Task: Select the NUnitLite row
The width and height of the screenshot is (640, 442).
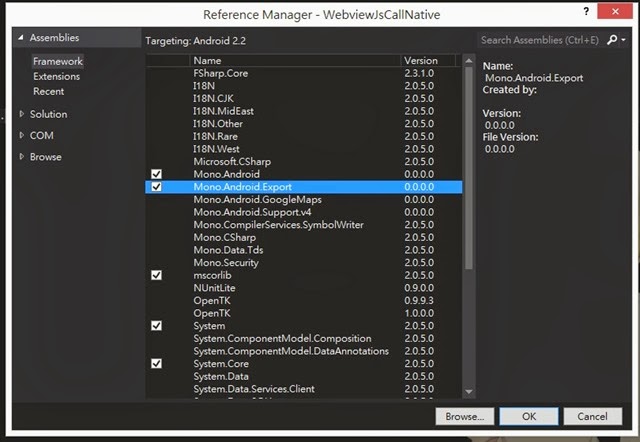Action: [x=304, y=288]
